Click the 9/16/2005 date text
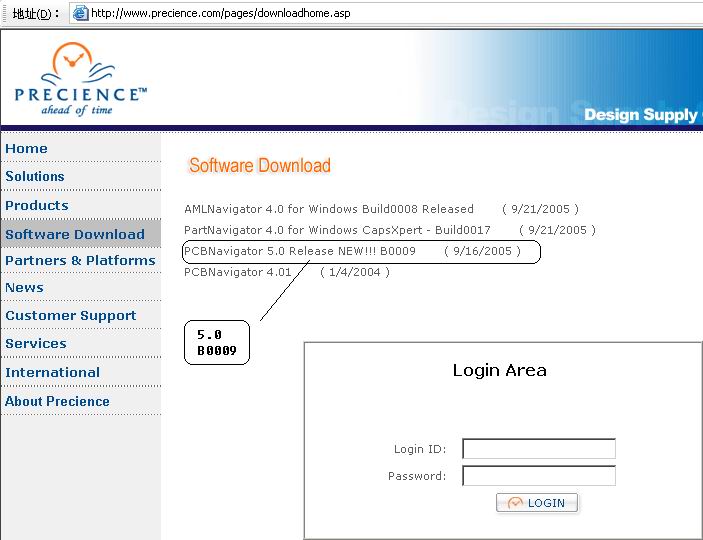This screenshot has width=703, height=540. 482,251
